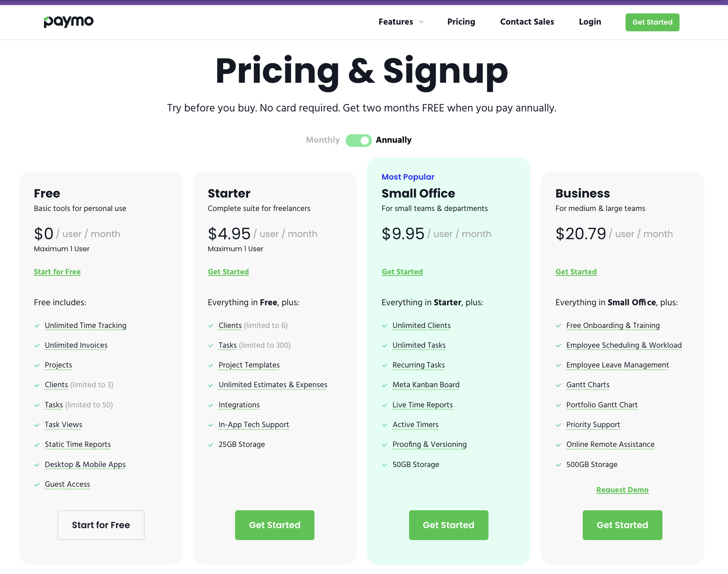The width and height of the screenshot is (728, 574).
Task: Click checkmark icon next to Gantt Charts
Action: click(558, 385)
